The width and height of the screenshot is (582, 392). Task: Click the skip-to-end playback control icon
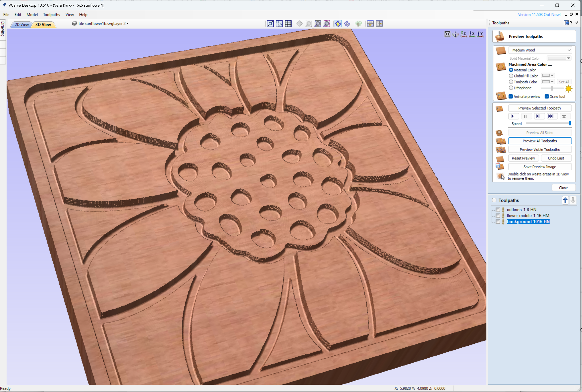(x=550, y=116)
